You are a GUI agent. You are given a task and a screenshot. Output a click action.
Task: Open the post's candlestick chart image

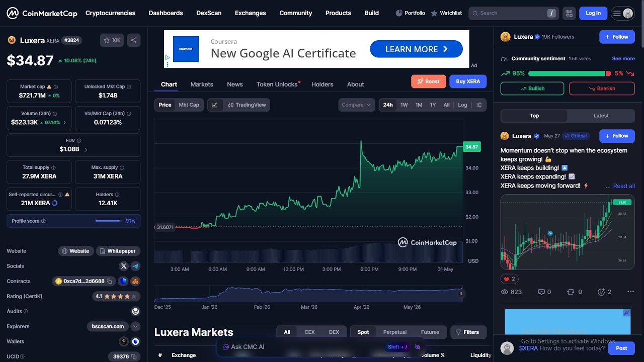click(568, 232)
